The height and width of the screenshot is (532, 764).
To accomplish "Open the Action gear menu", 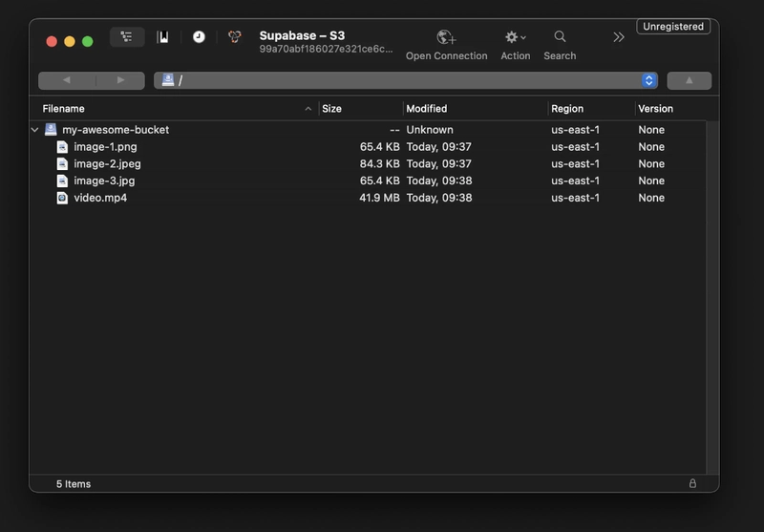I will click(515, 37).
